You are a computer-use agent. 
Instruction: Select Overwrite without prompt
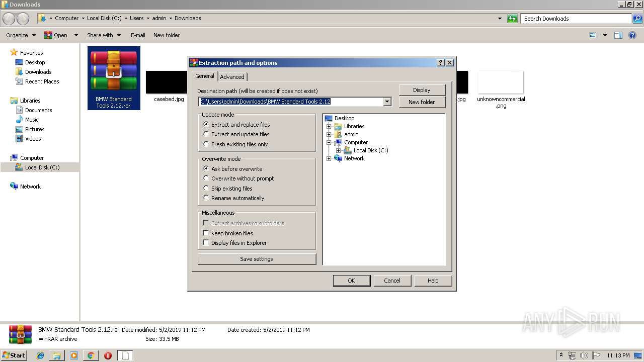[238, 178]
